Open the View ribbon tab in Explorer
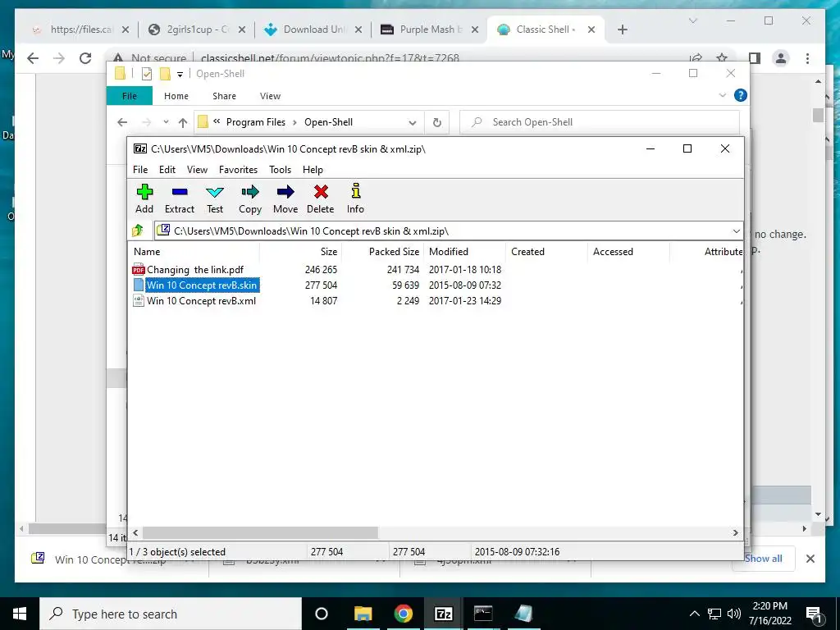 point(270,96)
